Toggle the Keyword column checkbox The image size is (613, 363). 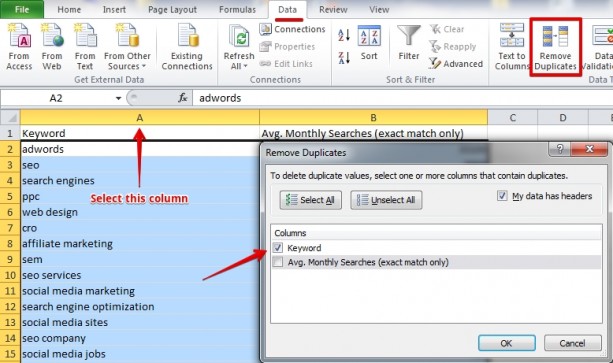[278, 248]
